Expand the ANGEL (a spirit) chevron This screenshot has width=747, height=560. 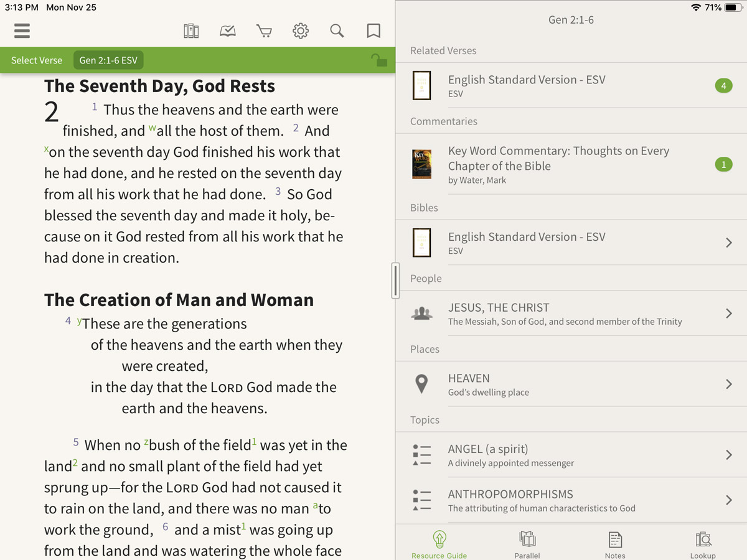coord(728,455)
